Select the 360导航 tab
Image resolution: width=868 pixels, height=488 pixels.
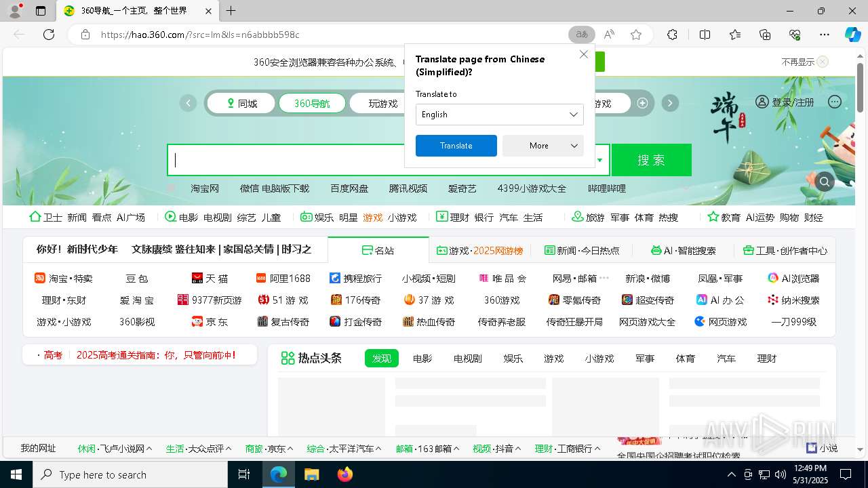tap(312, 103)
